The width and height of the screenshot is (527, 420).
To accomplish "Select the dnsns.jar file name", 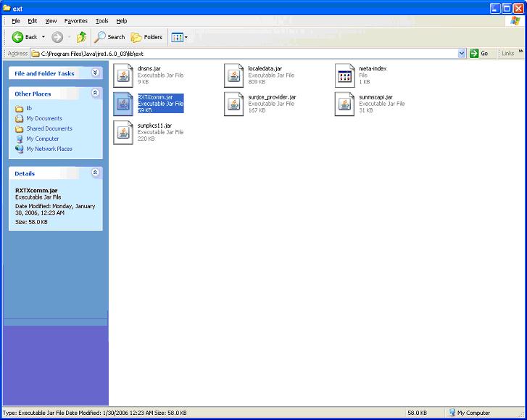I will coord(149,68).
